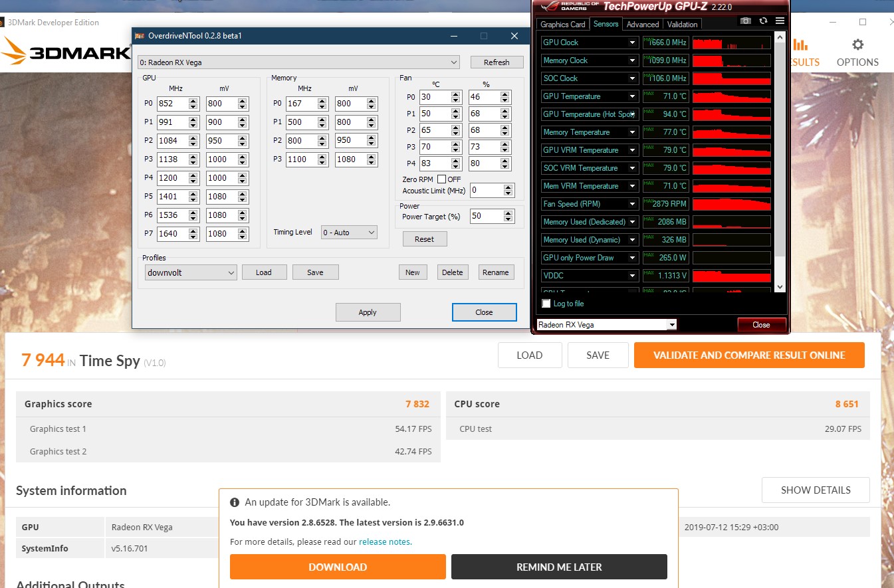
Task: Click the Graphics test 2 result 42.74 FPS
Action: click(x=413, y=452)
